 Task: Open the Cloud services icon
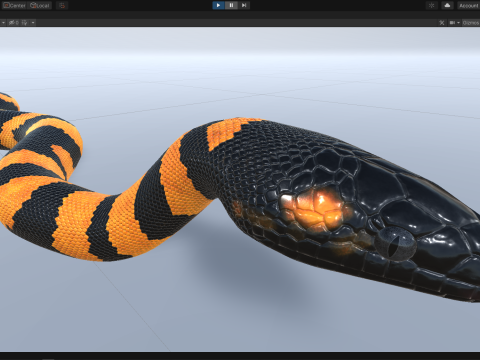tap(447, 5)
